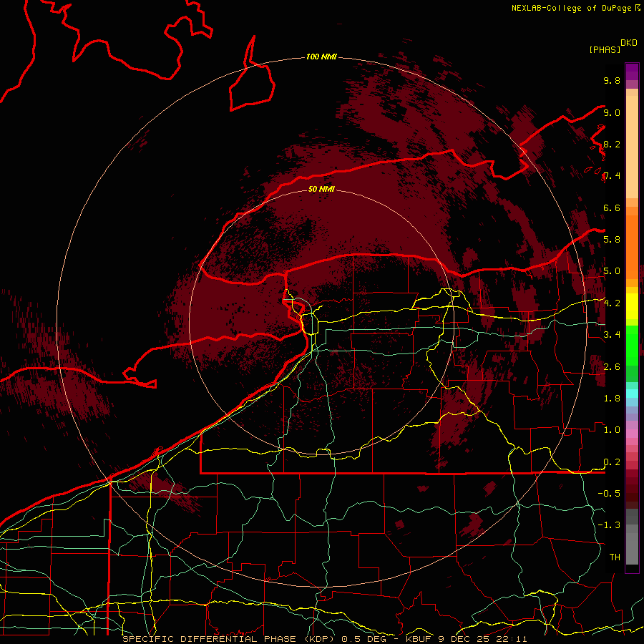644x644 pixels.
Task: Click the 7.4 color scale value
Action: (612, 176)
